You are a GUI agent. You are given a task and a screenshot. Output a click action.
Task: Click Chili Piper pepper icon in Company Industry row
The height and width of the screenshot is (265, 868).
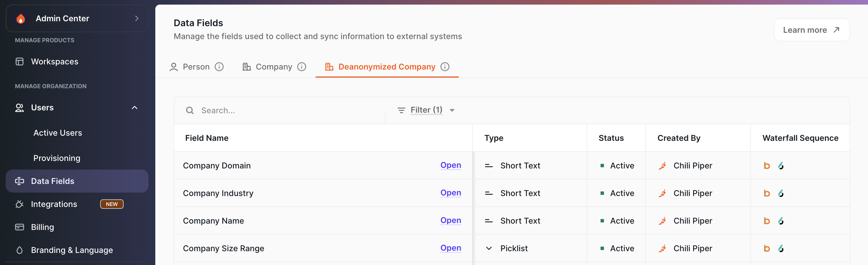click(x=662, y=193)
